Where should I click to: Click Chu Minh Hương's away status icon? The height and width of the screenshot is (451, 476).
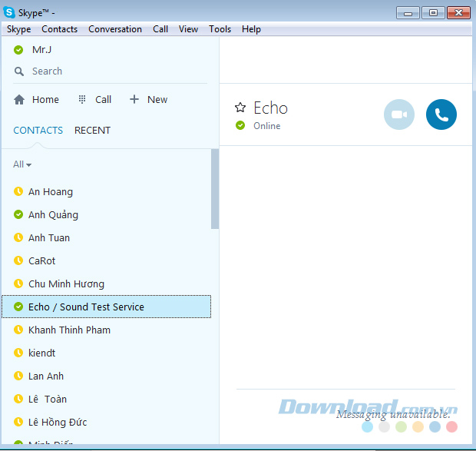point(18,284)
